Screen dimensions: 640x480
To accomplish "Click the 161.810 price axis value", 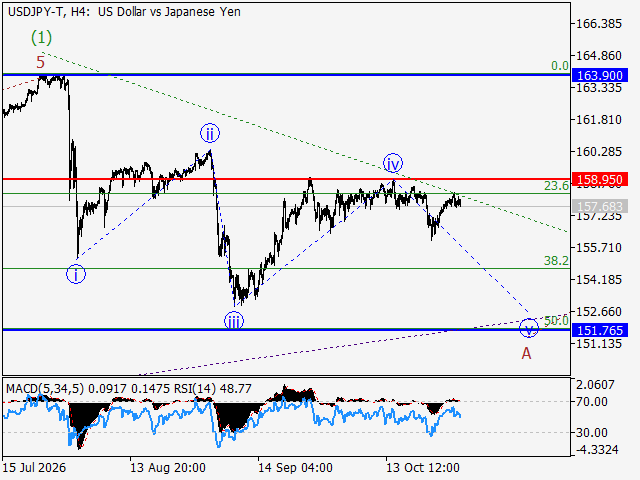I will 599,120.
